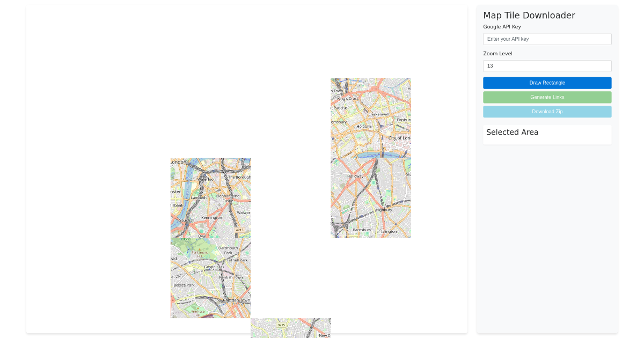Viewport: 644px width, 338px height.
Task: Click the Selected Area panel heading
Action: [x=512, y=133]
